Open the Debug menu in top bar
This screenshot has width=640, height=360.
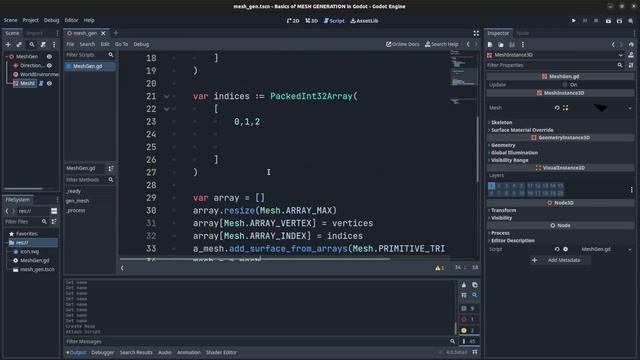pyautogui.click(x=51, y=20)
